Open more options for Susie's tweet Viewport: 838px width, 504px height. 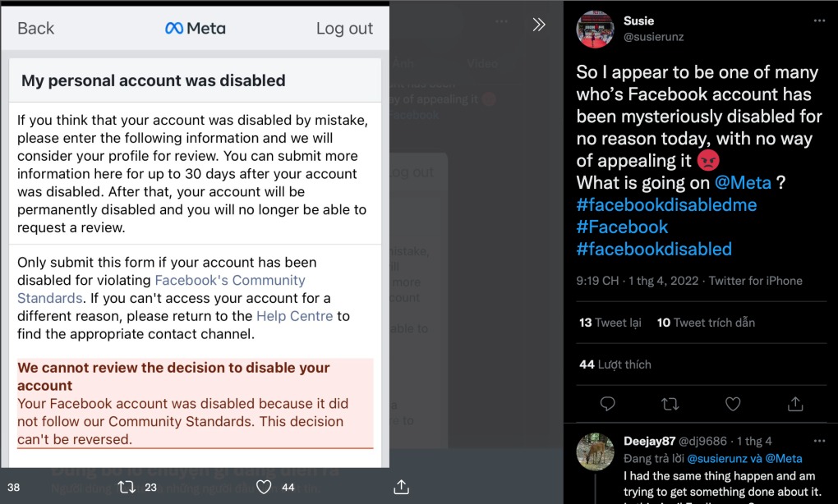pos(819,21)
